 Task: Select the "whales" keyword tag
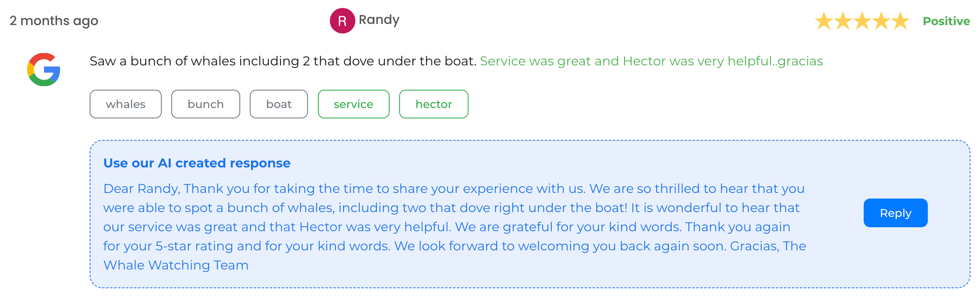[125, 104]
